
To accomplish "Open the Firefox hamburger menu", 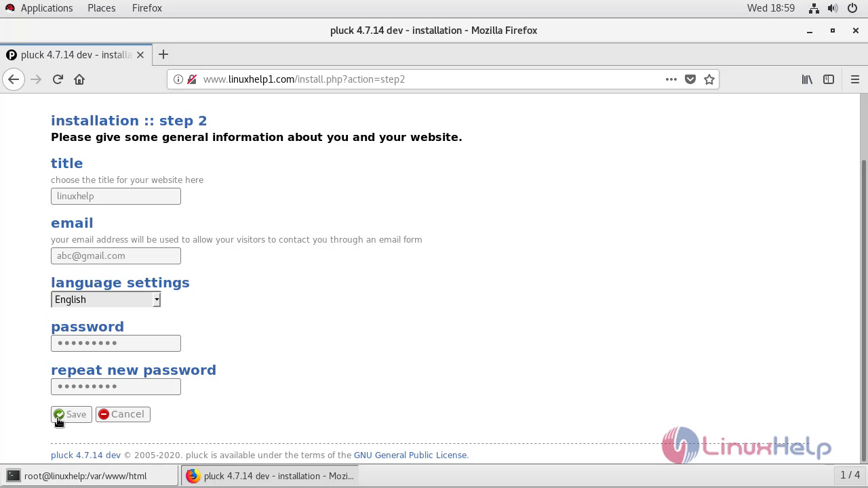I will [855, 79].
